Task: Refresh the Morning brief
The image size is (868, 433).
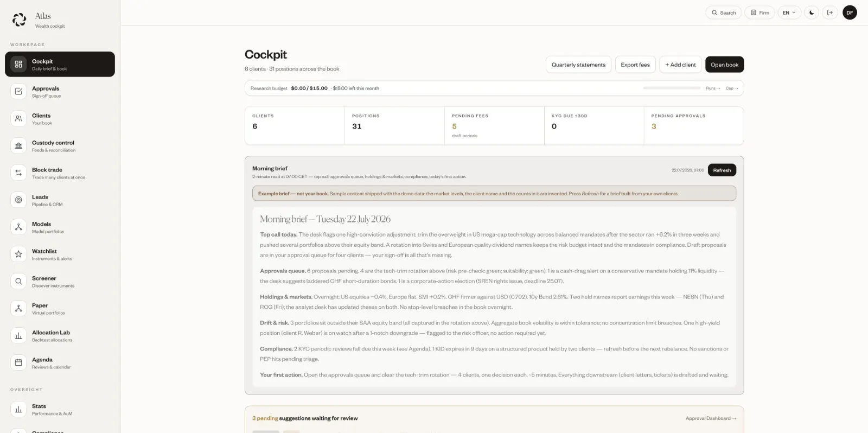Action: tap(722, 170)
